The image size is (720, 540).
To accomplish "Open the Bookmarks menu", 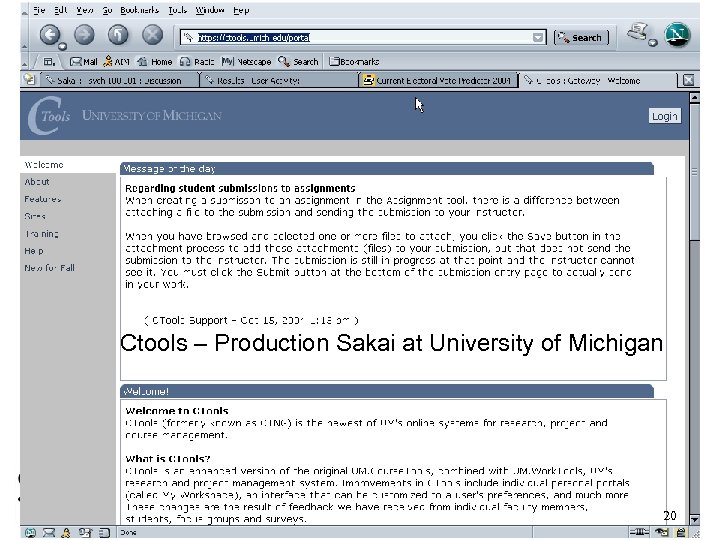I will (139, 10).
